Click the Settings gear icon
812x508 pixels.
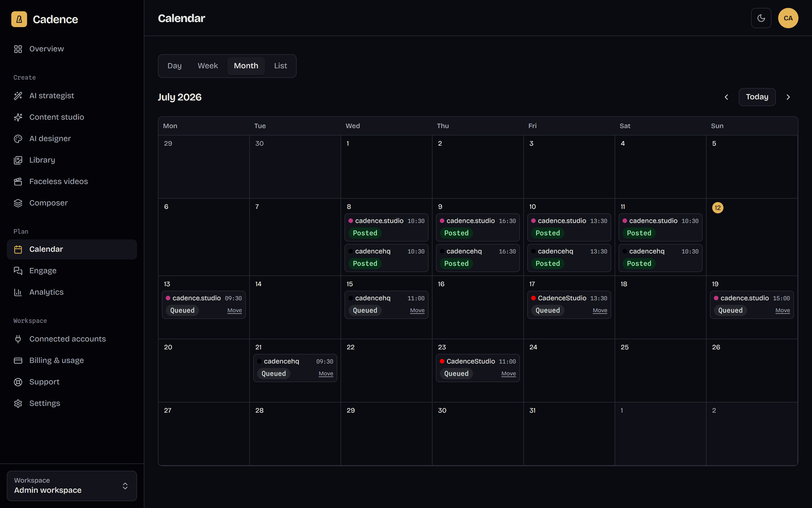(18, 404)
